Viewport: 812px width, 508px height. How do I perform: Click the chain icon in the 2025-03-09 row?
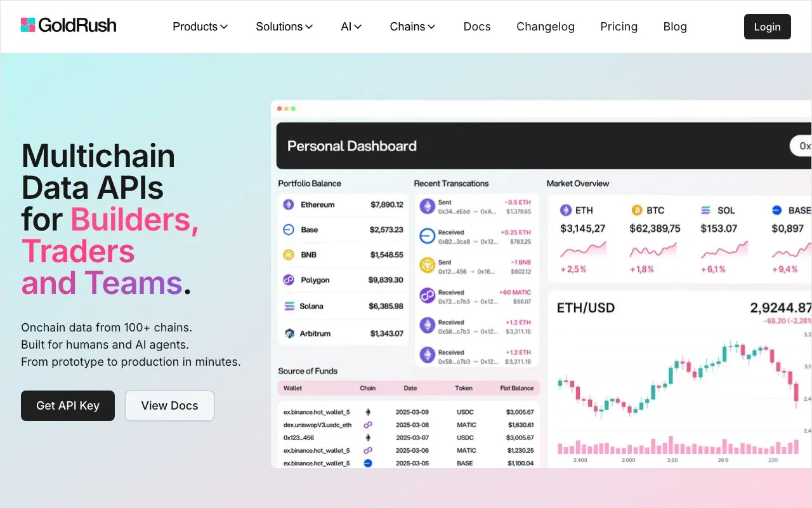[x=367, y=412]
